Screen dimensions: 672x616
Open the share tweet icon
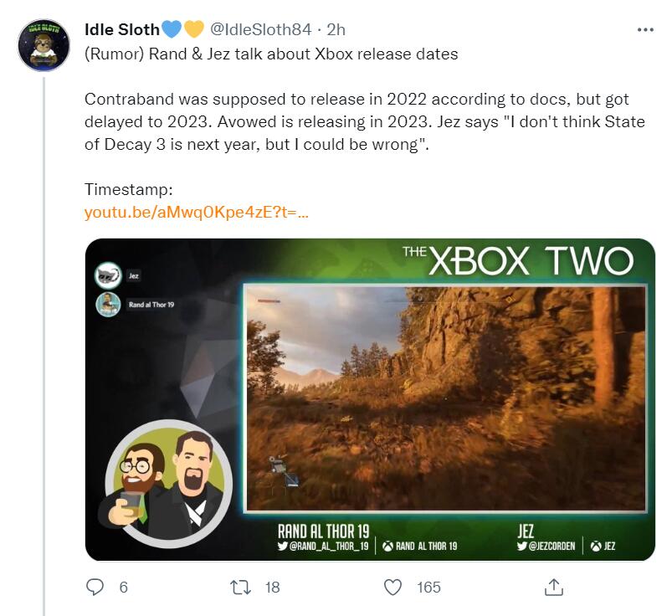553,587
